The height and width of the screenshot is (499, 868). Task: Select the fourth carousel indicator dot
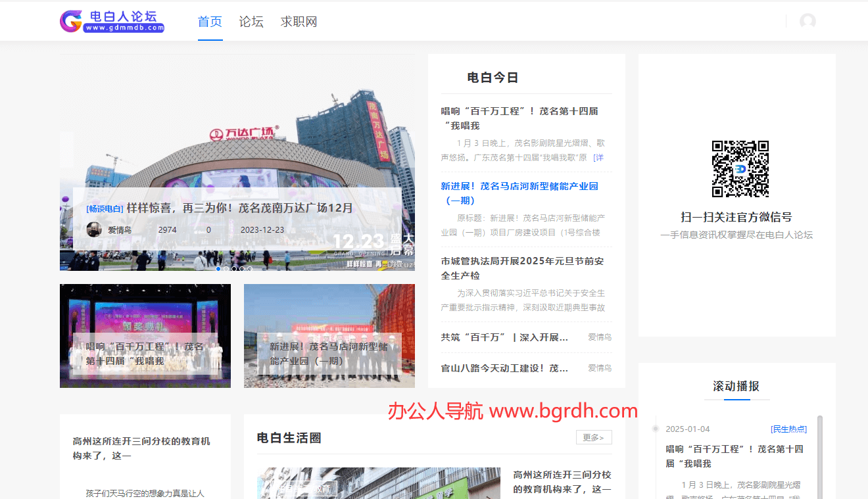point(242,268)
